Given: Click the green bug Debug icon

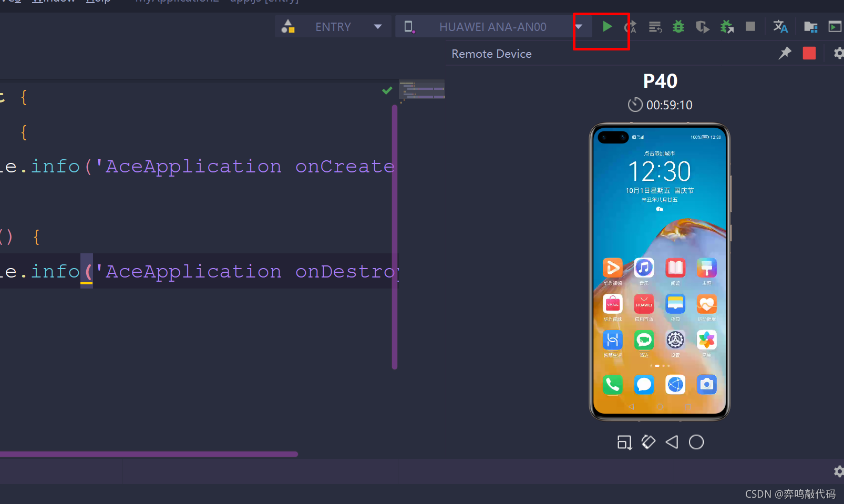Looking at the screenshot, I should tap(678, 26).
